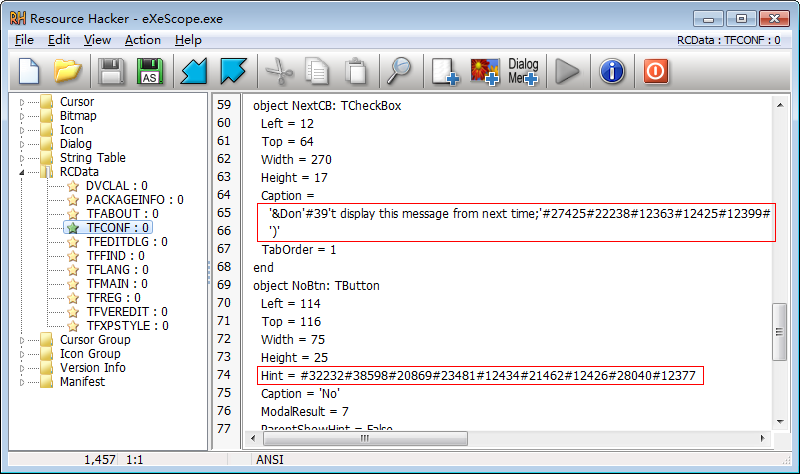Expand the String Table tree node
This screenshot has width=800, height=474.
[22, 158]
